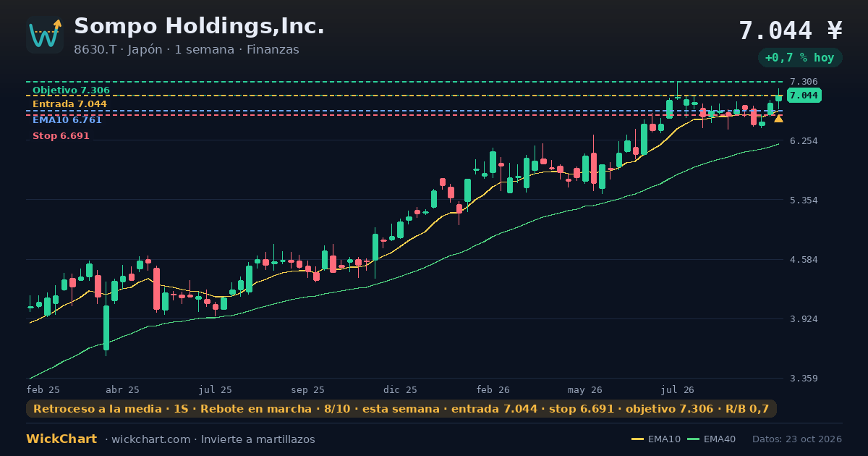868x456 pixels.
Task: Click the 5.354 axis value
Action: (804, 200)
